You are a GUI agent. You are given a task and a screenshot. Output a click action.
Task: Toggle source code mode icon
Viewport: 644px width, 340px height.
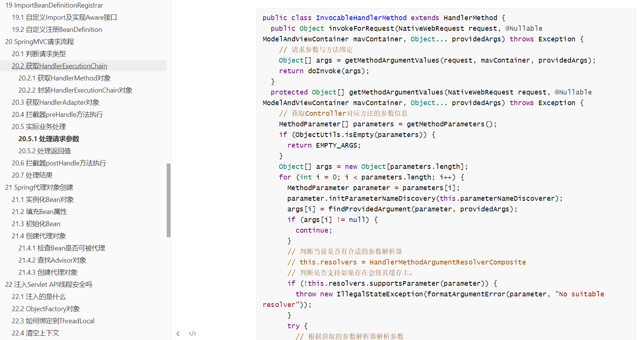[x=193, y=334]
